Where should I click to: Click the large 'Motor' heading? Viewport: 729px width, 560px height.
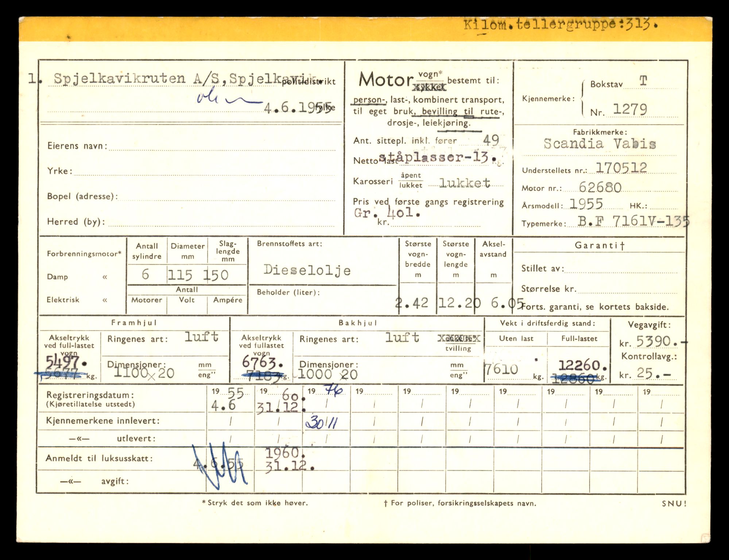point(386,80)
